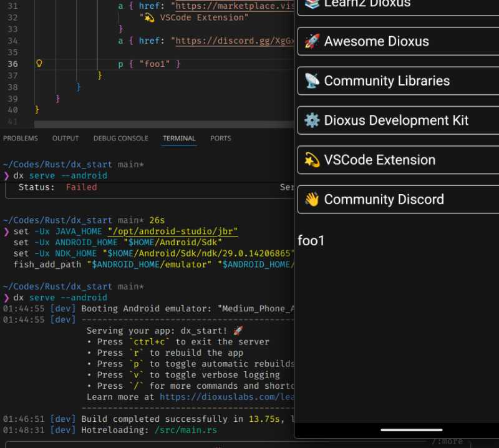Tap the foo1 text in the emulator
The image size is (499, 448).
pos(311,240)
